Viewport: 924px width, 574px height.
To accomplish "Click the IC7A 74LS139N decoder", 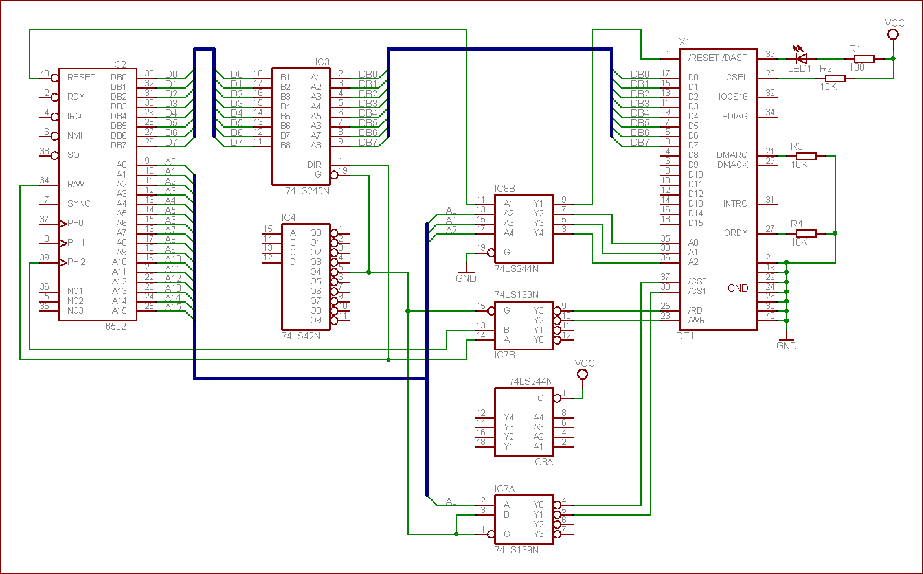I will tap(524, 520).
